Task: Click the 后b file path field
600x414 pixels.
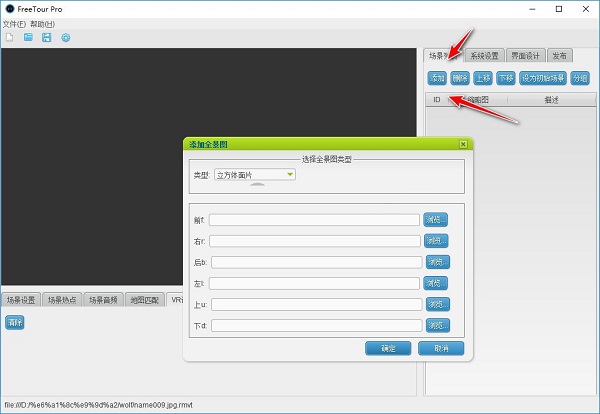Action: pos(316,262)
